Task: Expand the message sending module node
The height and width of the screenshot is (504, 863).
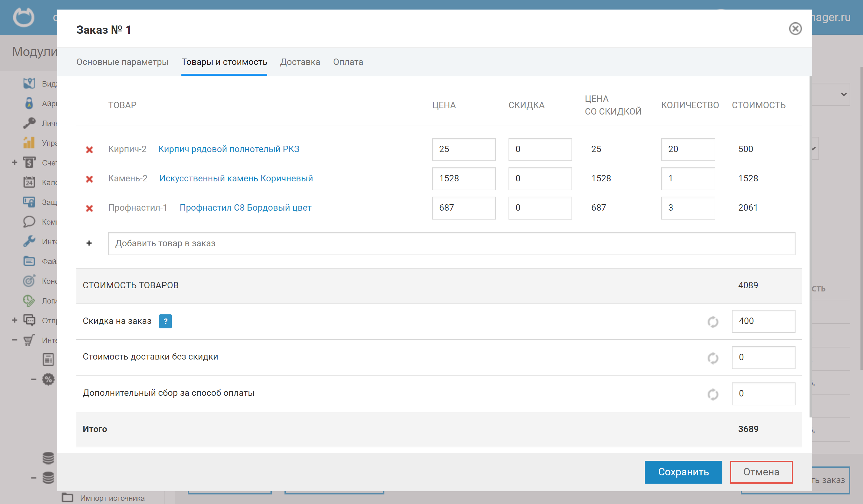Action: click(14, 320)
